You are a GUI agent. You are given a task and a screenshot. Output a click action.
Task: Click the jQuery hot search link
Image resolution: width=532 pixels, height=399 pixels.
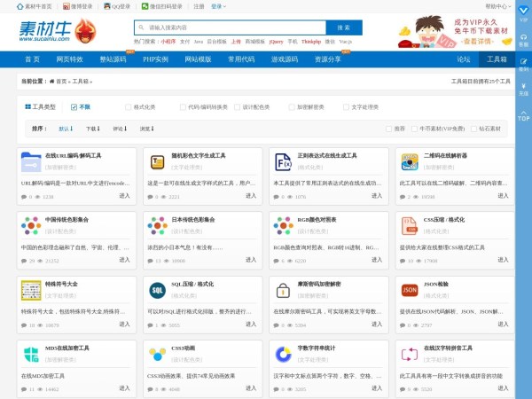[x=276, y=42]
